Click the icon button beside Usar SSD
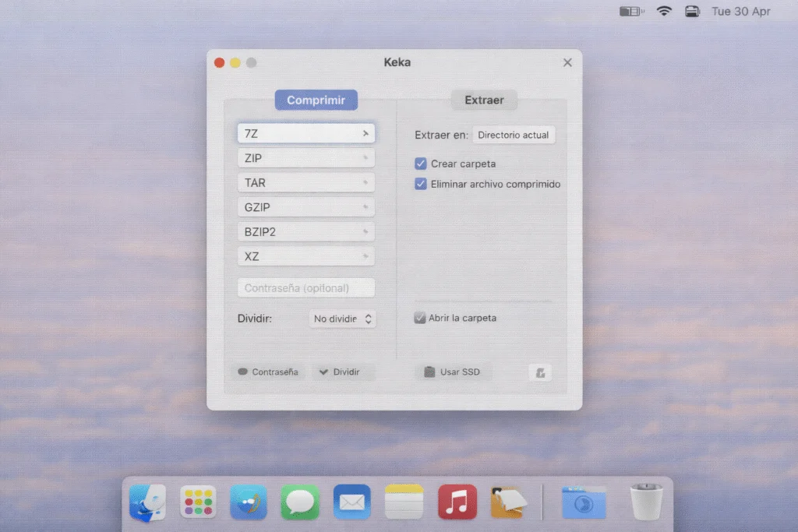Viewport: 798px width, 532px height. tap(539, 372)
